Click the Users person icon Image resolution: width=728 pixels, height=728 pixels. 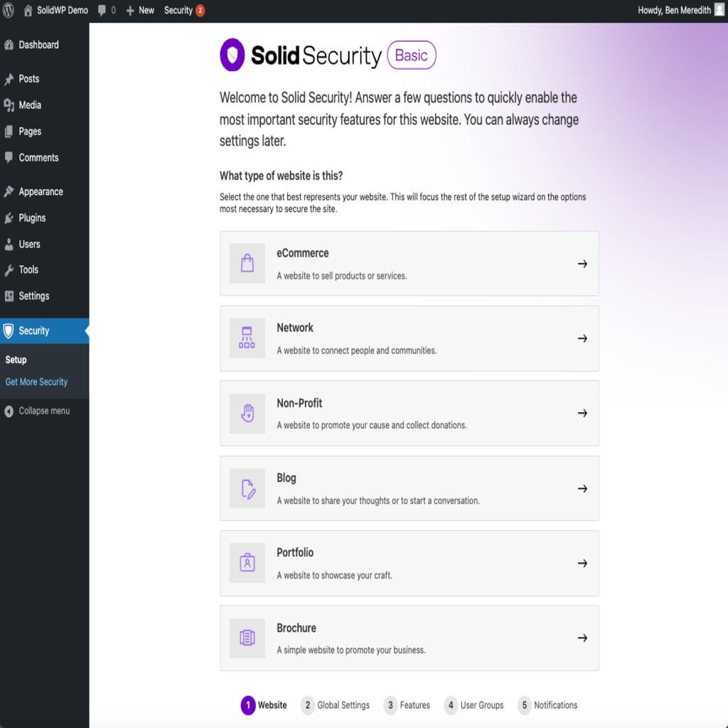[x=9, y=245]
